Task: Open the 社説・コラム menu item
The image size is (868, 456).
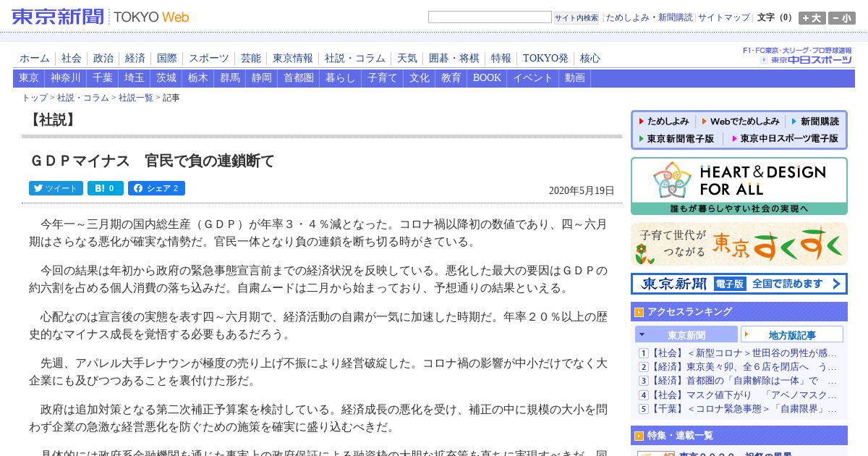Action: [355, 59]
